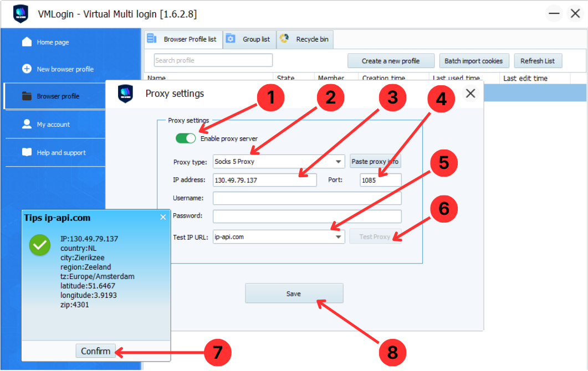Click the New browser profile plus icon
This screenshot has width=588, height=371.
coord(27,69)
